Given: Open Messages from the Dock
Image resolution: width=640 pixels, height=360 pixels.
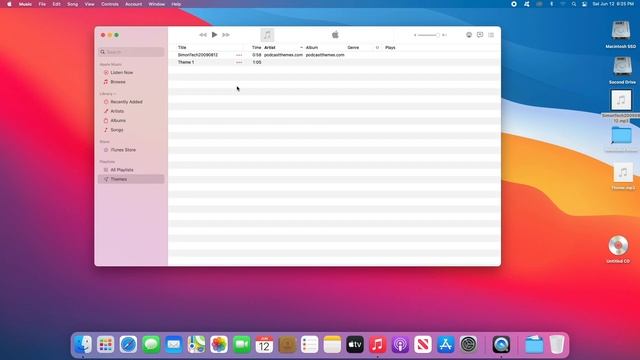Looking at the screenshot, I should pos(151,344).
